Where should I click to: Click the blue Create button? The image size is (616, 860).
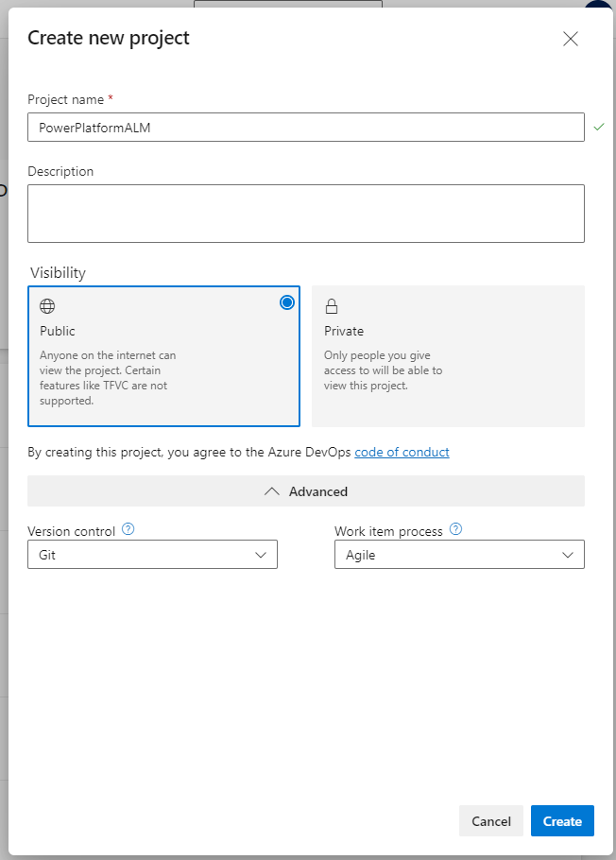click(x=562, y=821)
